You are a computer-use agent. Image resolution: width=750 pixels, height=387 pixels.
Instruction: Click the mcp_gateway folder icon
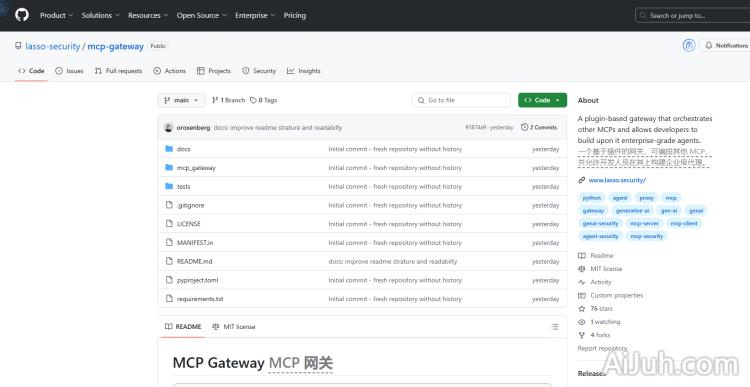tap(169, 167)
